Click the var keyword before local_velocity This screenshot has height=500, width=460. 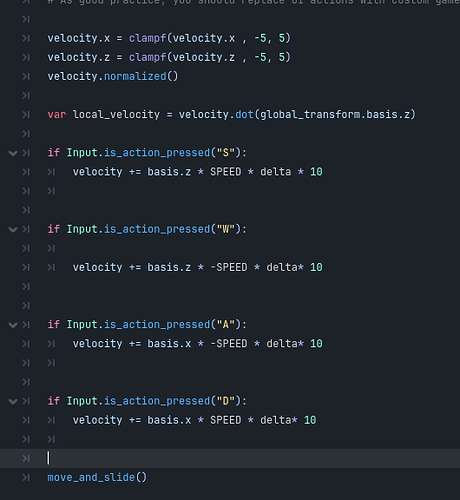(57, 115)
